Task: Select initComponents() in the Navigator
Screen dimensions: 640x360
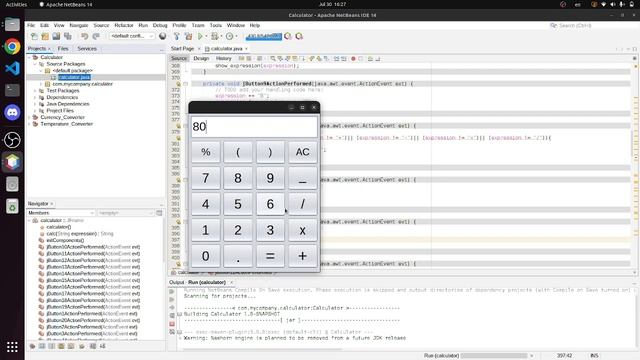Action: [x=64, y=240]
